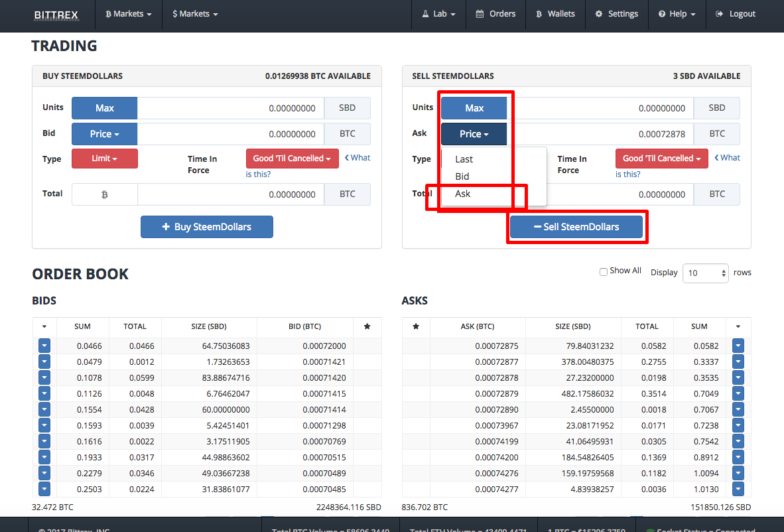Click bid size value 64.75036083

[226, 346]
